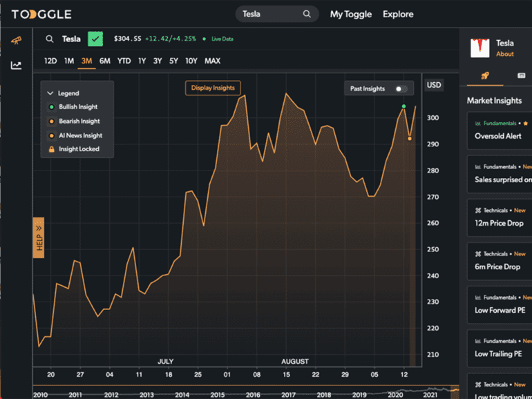Select the 3M time range
The image size is (532, 399).
[86, 61]
